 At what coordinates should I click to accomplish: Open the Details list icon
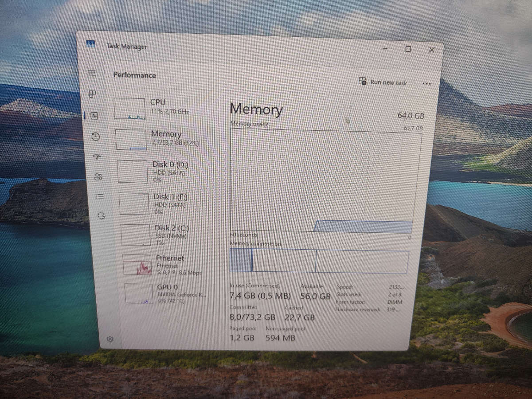click(x=99, y=196)
